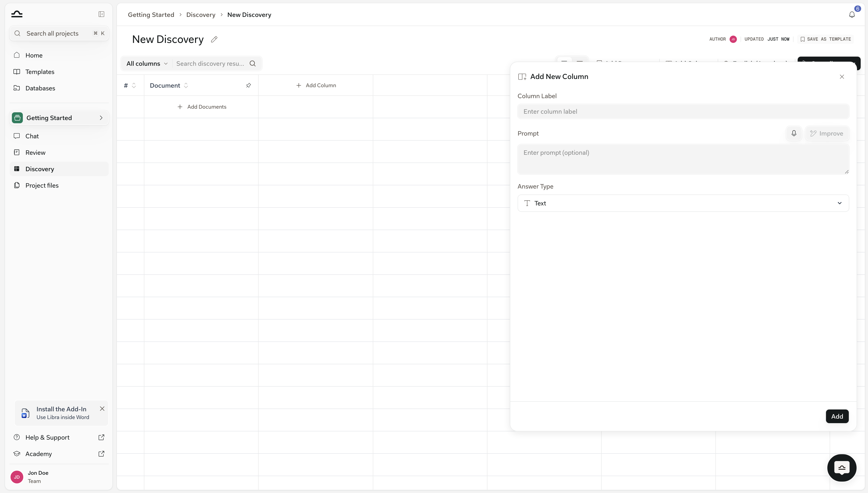
Task: Focus the Search all projects box
Action: coord(59,33)
